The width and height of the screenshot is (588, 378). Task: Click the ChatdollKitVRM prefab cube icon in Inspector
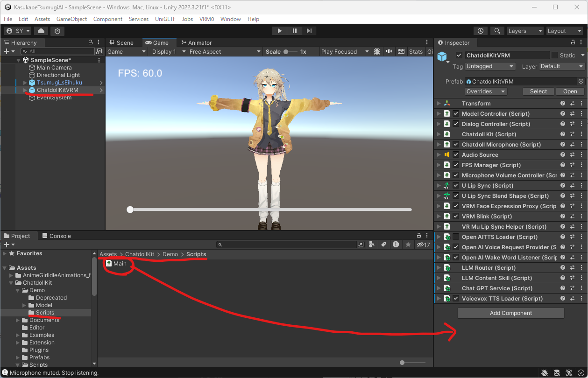tap(442, 56)
